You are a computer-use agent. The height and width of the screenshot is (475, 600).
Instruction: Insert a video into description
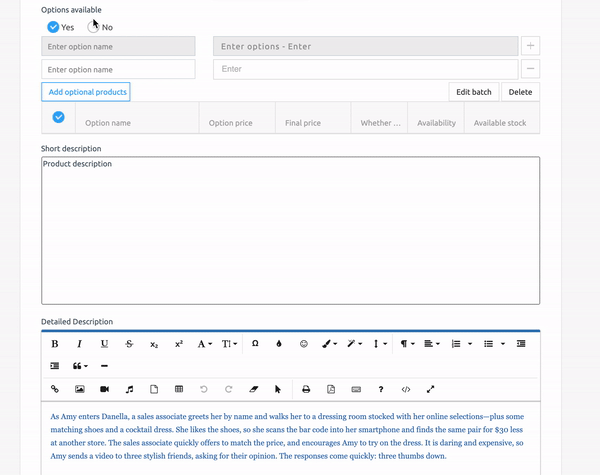coord(105,389)
